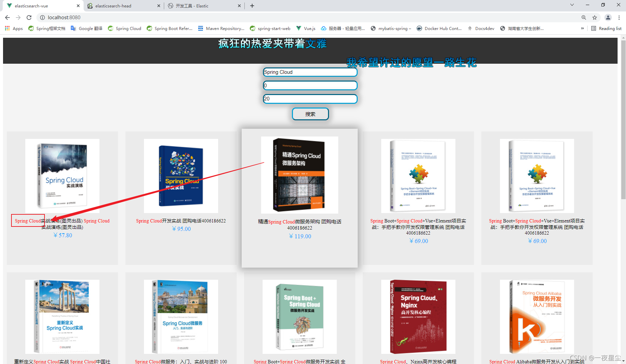
Task: Click the browser forward arrow
Action: click(18, 18)
